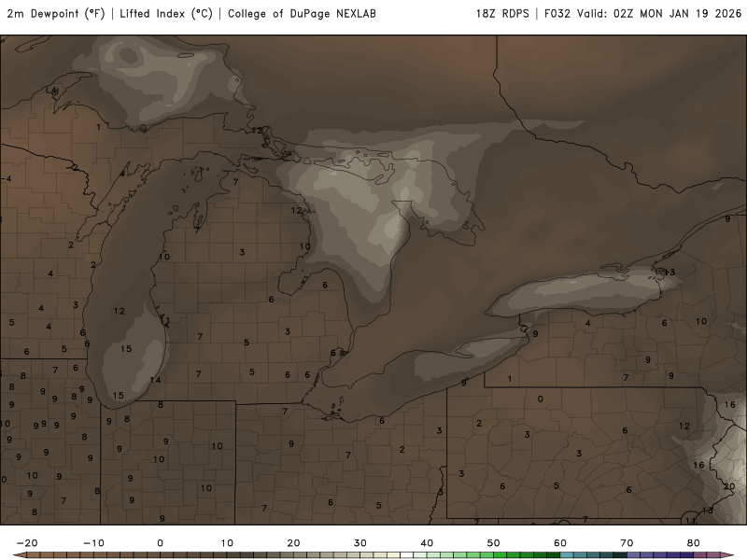Click the '30' label on the color scale
This screenshot has height=560, width=747.
360,543
